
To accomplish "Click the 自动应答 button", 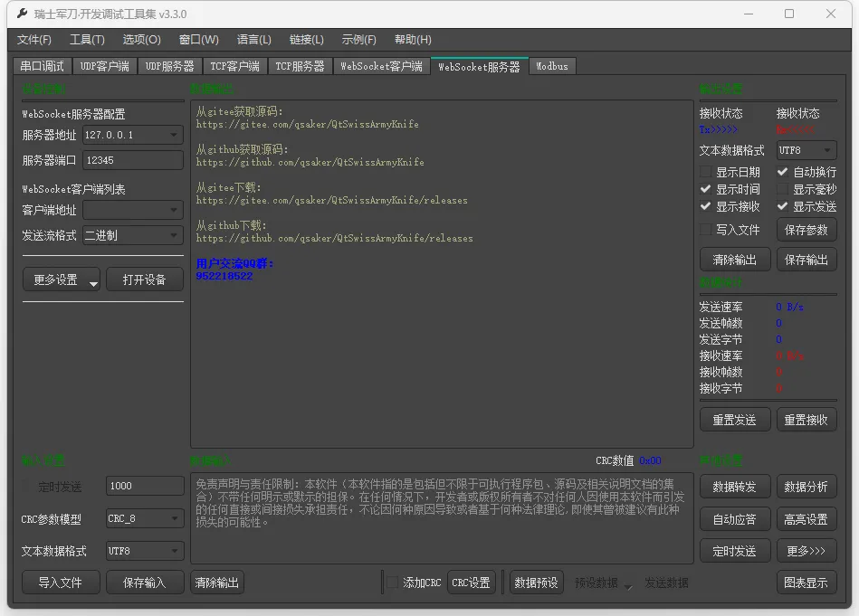I will (x=735, y=519).
